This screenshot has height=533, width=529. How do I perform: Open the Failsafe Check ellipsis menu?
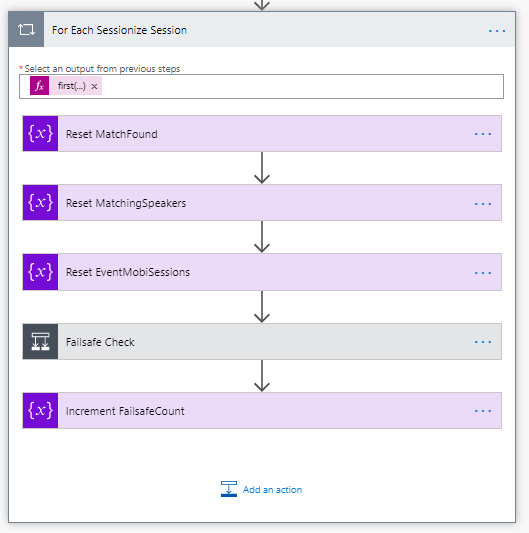click(x=483, y=342)
